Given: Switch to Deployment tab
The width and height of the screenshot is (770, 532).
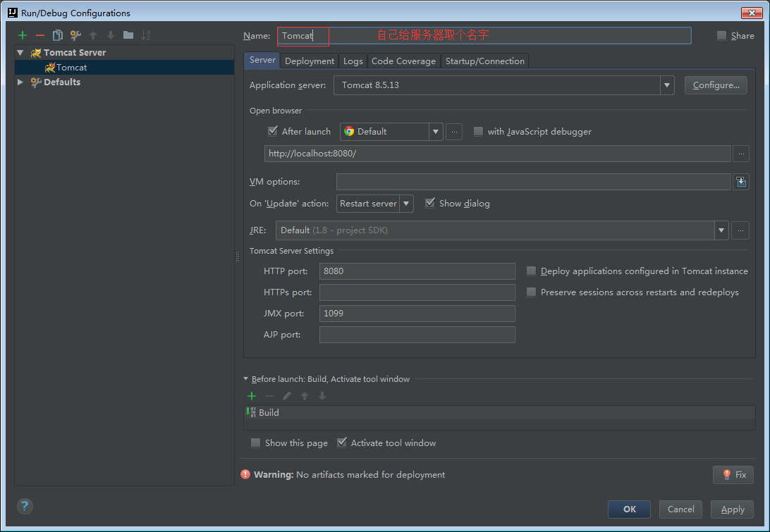Looking at the screenshot, I should pos(310,61).
